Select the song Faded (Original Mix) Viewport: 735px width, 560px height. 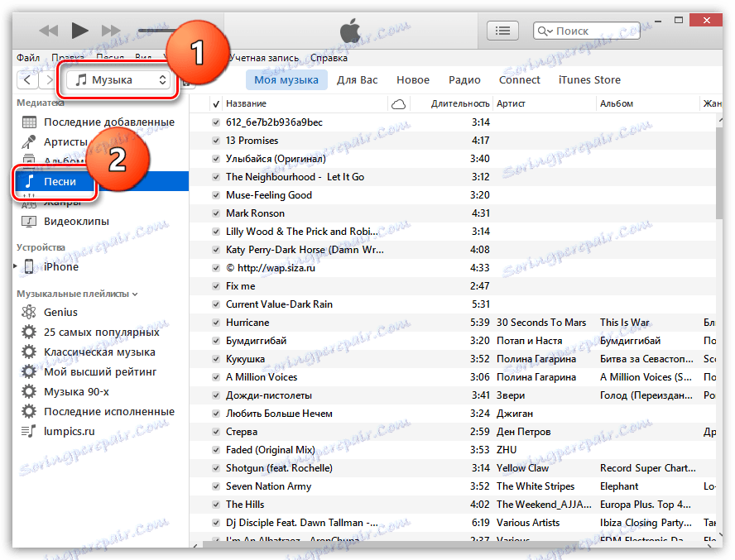coord(271,450)
